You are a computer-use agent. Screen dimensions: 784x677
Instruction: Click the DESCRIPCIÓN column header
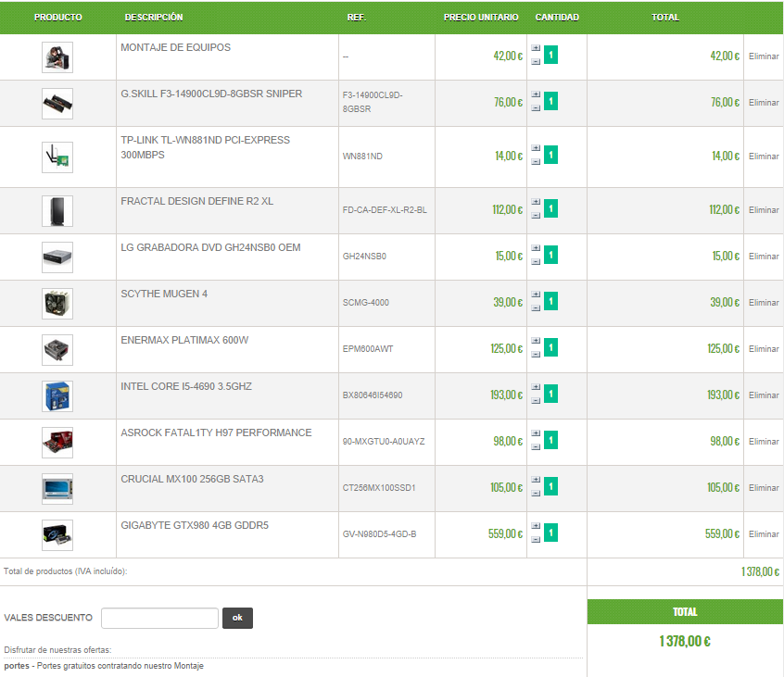coord(154,18)
